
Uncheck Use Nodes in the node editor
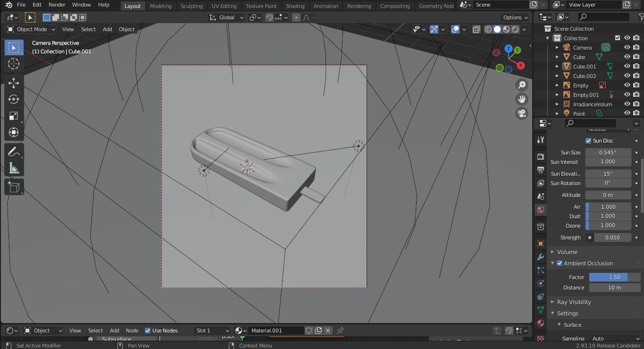tap(148, 331)
